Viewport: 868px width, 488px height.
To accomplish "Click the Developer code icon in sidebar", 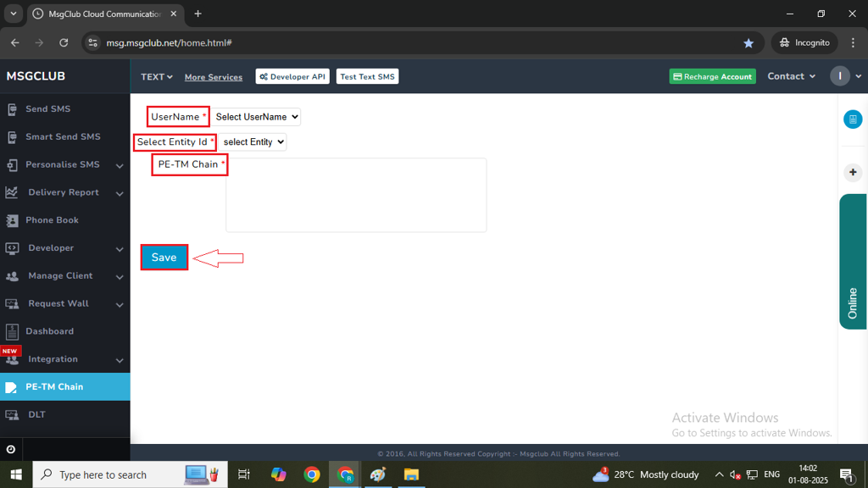I will pos(12,248).
